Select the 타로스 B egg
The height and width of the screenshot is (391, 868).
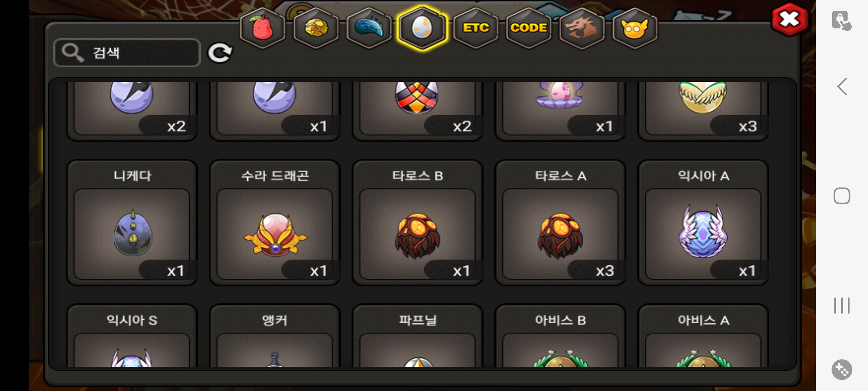tap(418, 223)
